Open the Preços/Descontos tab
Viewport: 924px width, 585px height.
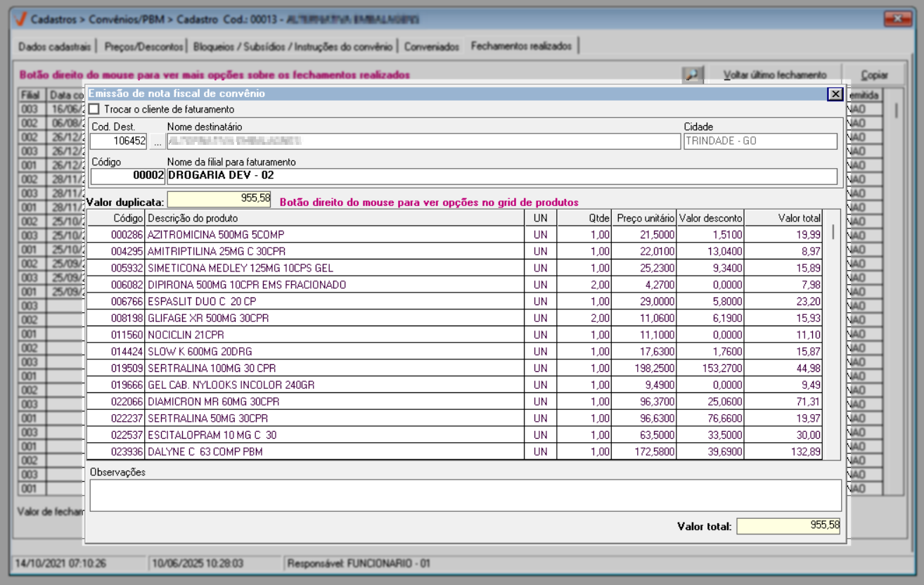coord(143,46)
